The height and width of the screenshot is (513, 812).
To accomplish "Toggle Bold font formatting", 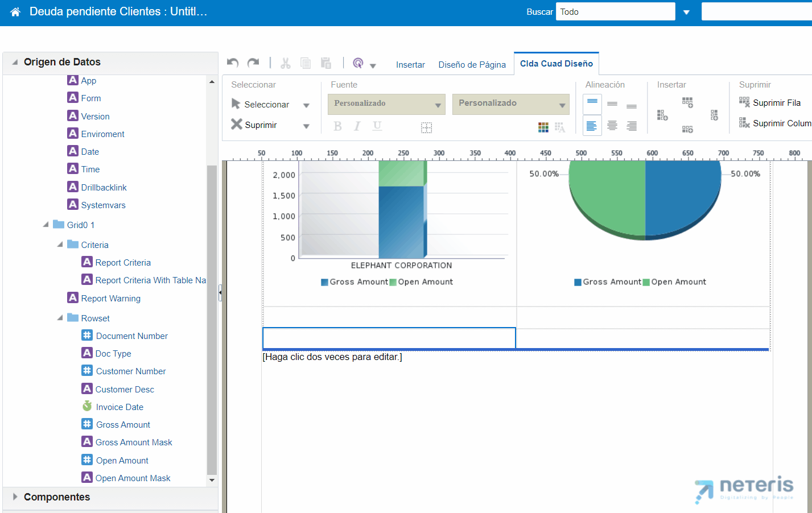I will 337,126.
